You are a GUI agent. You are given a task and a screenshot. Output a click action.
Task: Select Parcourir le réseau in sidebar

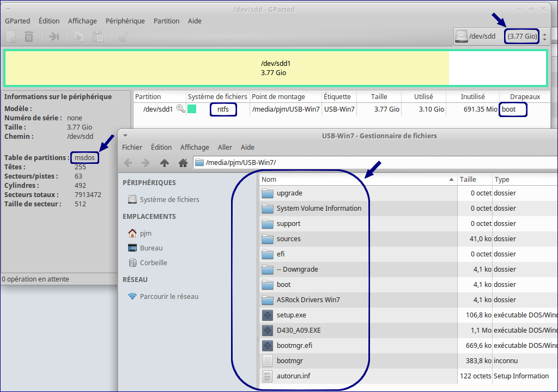(x=169, y=296)
